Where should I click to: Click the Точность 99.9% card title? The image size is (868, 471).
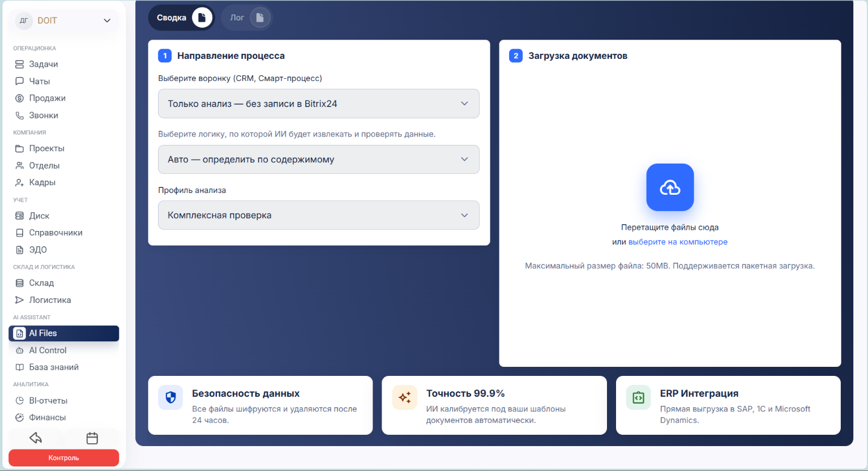[x=465, y=393]
